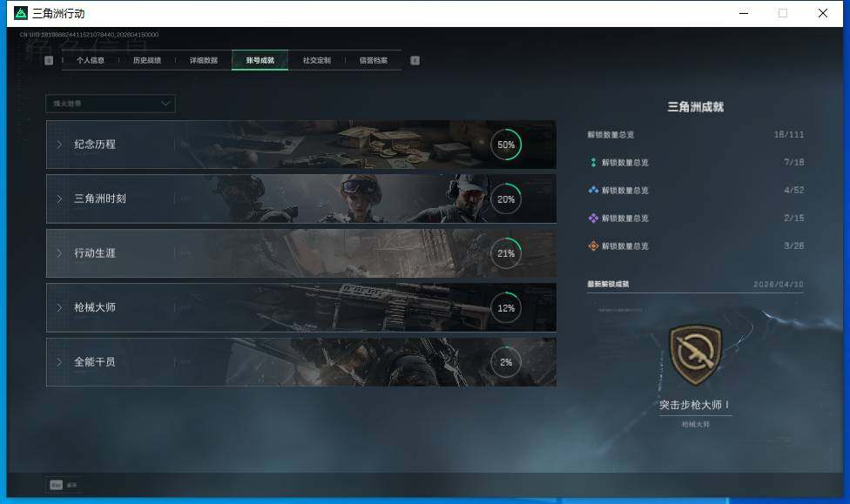Click the CN UID text at top left
The width and height of the screenshot is (850, 504).
[89, 35]
